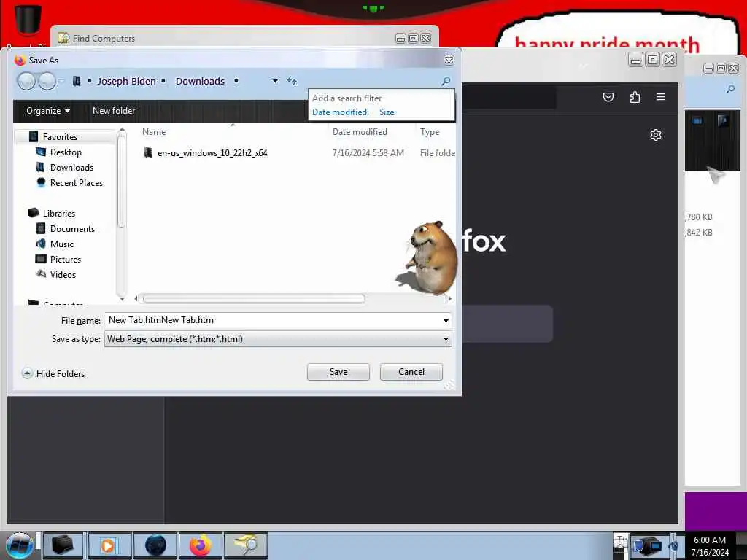
Task: Open Recent Places in the navigation pane
Action: (76, 183)
